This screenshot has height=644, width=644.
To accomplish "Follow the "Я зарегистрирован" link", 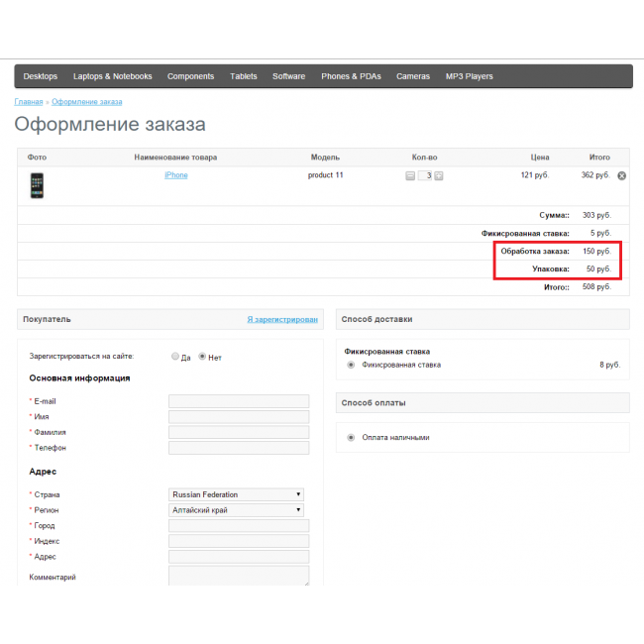I will (282, 319).
